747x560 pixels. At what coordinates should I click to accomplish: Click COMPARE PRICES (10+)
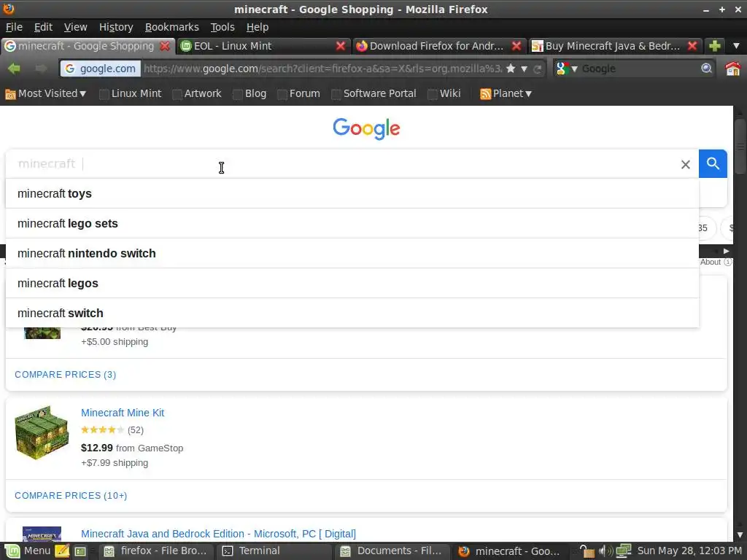coord(71,496)
